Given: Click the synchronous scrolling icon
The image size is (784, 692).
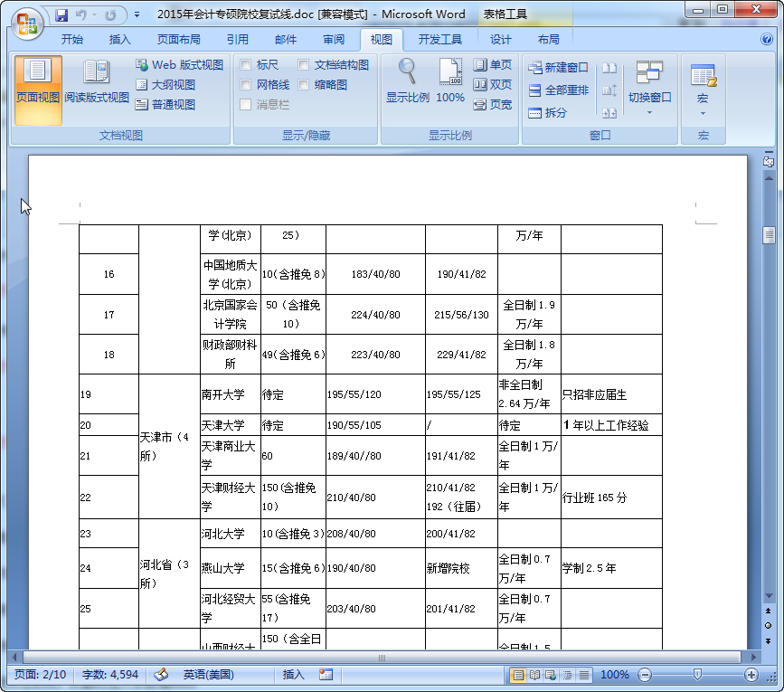Looking at the screenshot, I should tap(609, 90).
